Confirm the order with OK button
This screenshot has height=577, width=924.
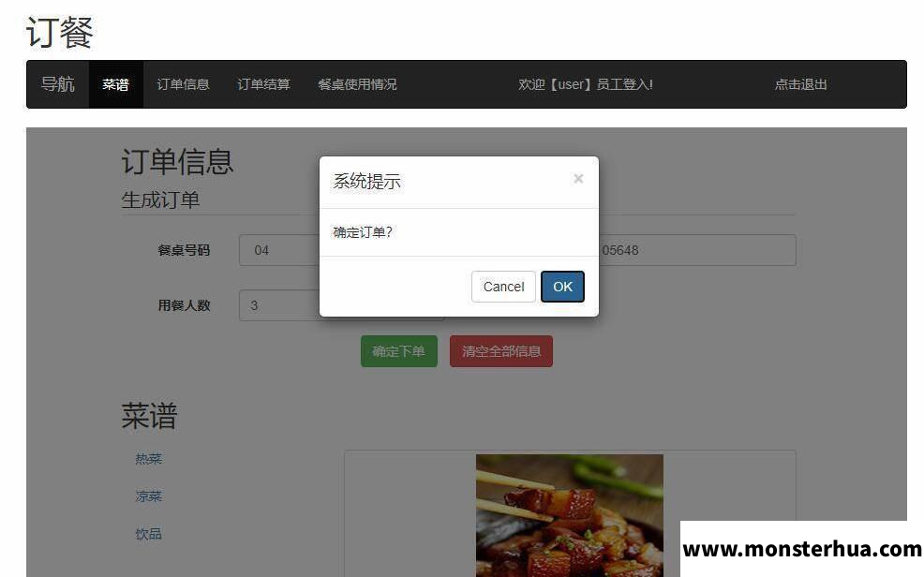(563, 287)
